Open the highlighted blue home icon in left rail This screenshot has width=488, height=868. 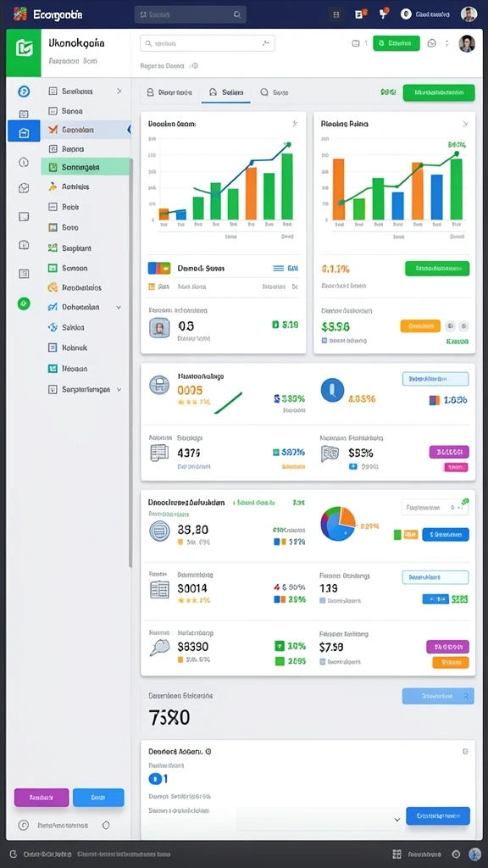coord(24,132)
